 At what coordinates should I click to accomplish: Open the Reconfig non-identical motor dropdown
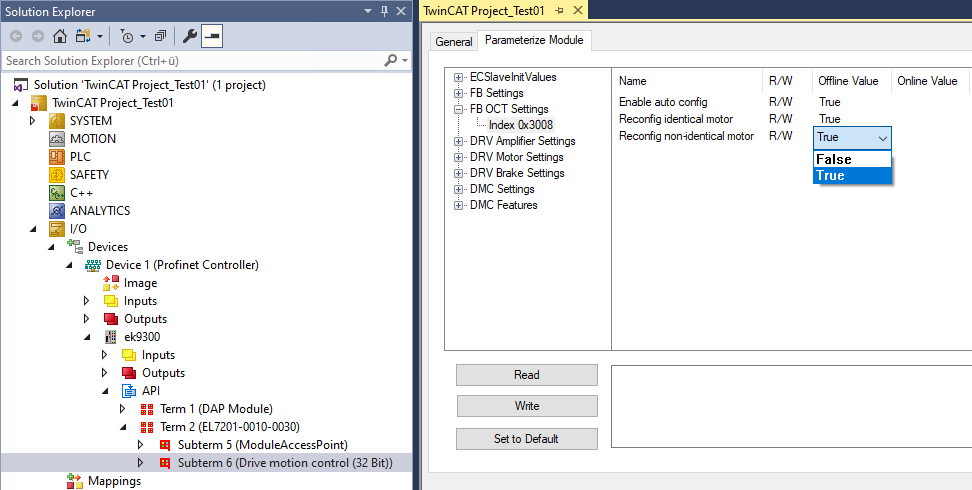[x=883, y=138]
